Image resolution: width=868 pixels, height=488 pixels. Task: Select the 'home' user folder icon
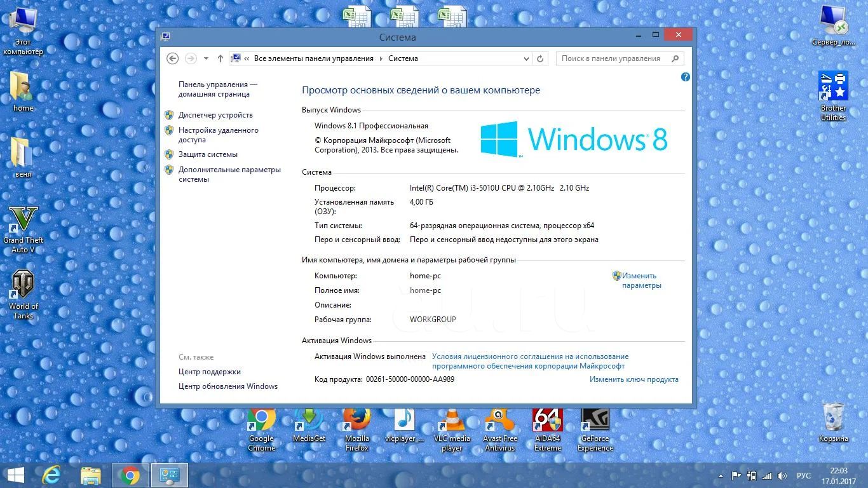[23, 91]
